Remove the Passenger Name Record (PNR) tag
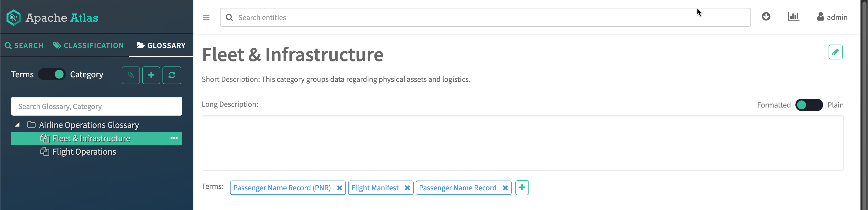The width and height of the screenshot is (868, 210). 339,188
